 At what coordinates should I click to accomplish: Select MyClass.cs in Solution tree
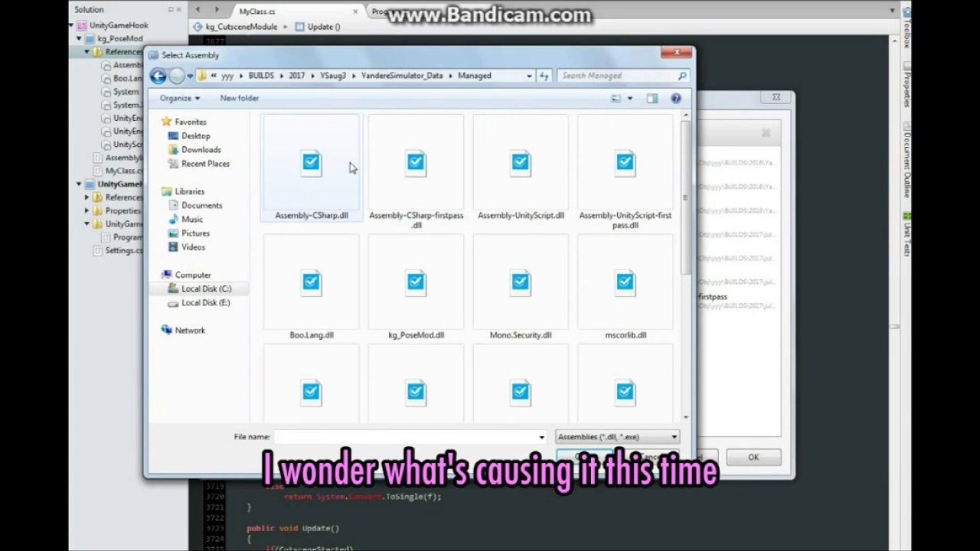point(122,171)
